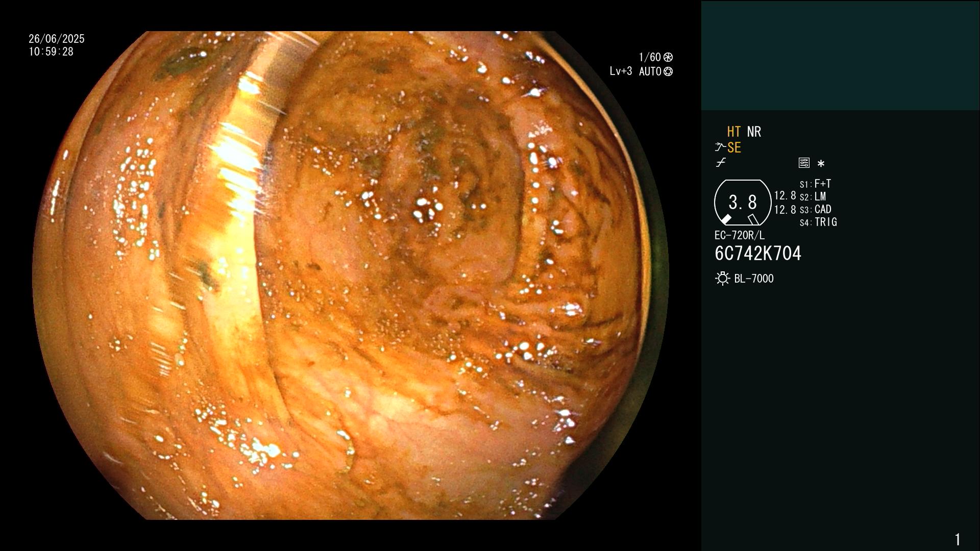The width and height of the screenshot is (980, 551).
Task: Click the Lv+3 brightness level text
Action: click(x=621, y=71)
